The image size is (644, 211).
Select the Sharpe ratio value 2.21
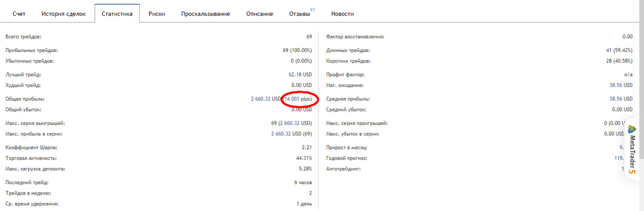pyautogui.click(x=307, y=147)
